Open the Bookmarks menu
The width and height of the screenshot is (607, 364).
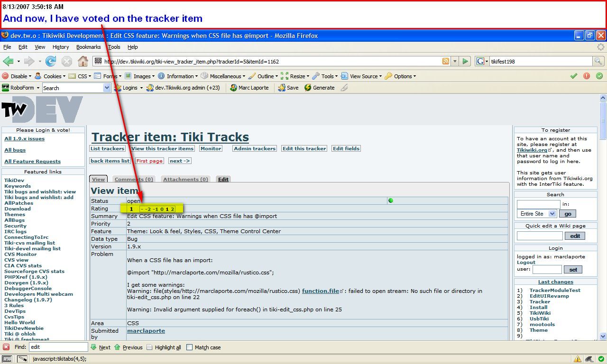coord(89,47)
